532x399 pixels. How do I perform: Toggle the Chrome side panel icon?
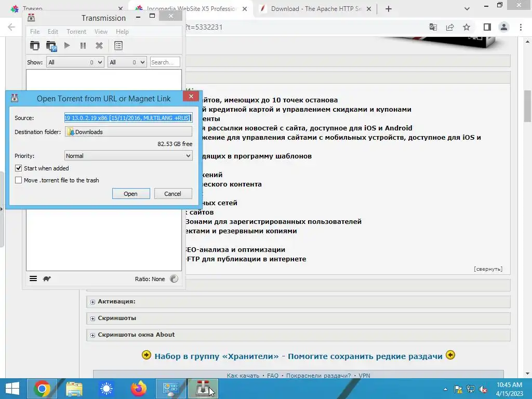click(487, 27)
